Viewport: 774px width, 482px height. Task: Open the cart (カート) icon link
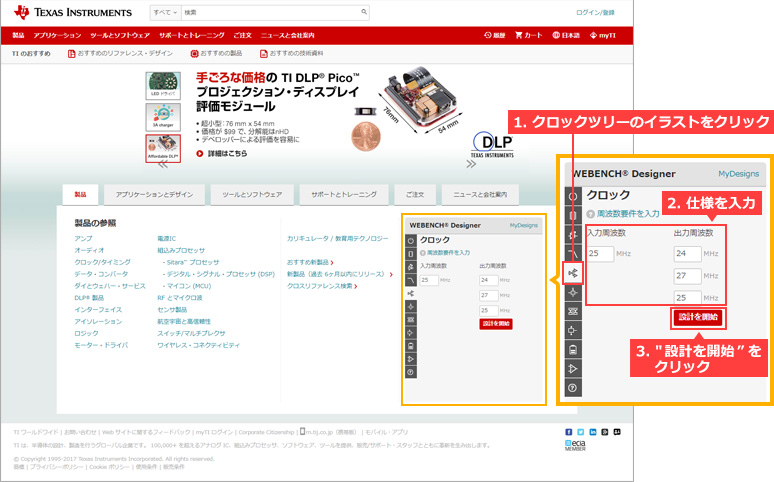tap(529, 35)
